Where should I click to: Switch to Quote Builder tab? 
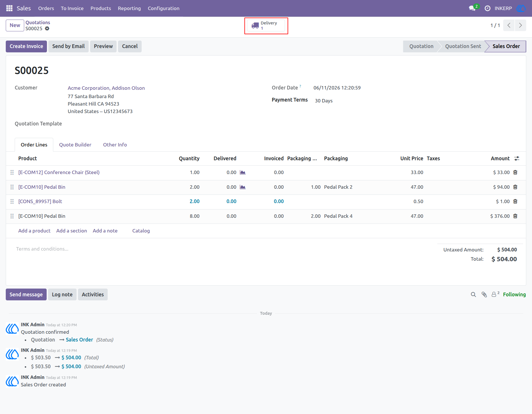tap(75, 145)
